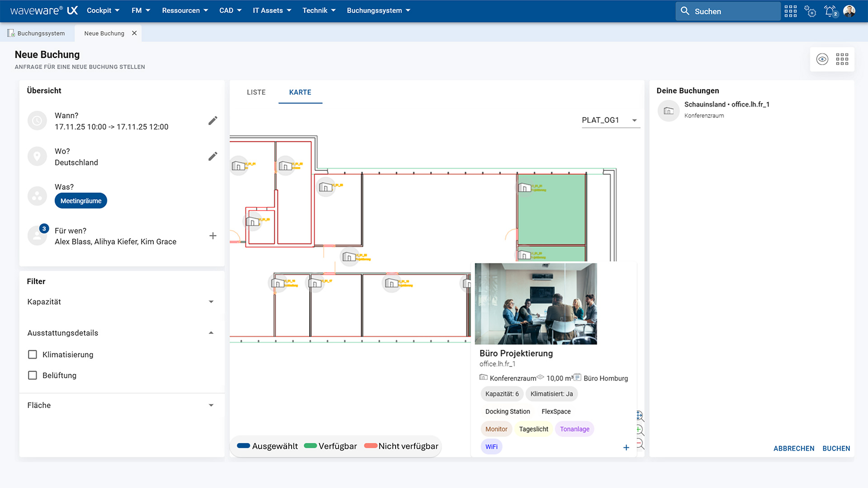This screenshot has height=488, width=868.
Task: Toggle the eye view icon
Action: 822,59
